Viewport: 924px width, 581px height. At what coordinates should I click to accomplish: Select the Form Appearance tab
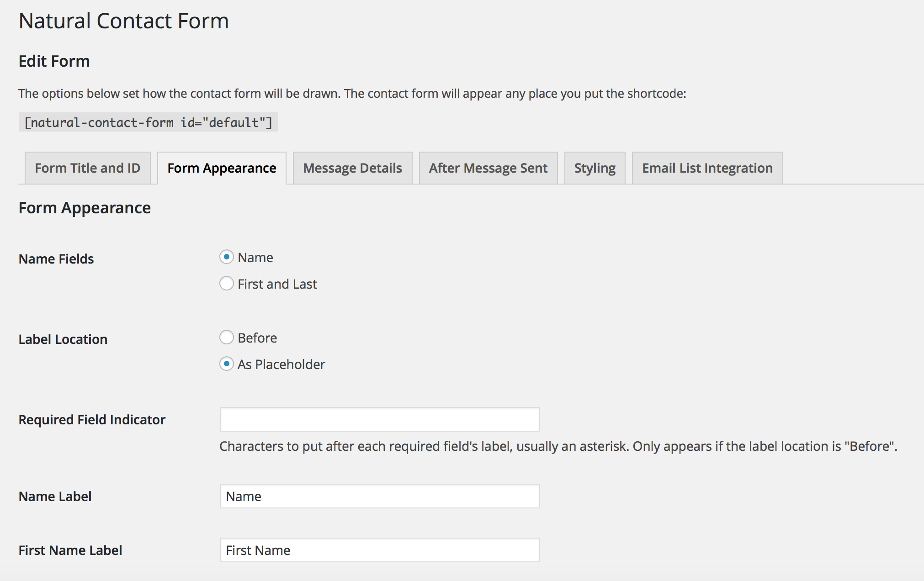click(x=222, y=168)
